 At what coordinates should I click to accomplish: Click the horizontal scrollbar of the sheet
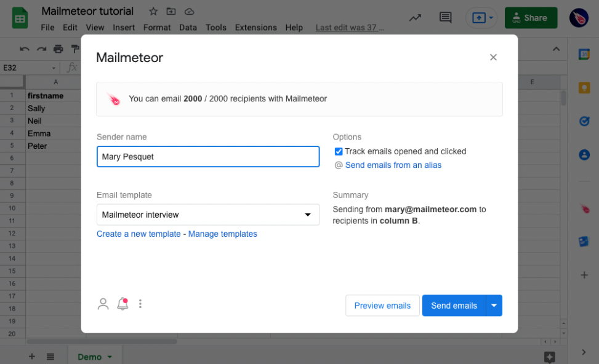coord(102,341)
